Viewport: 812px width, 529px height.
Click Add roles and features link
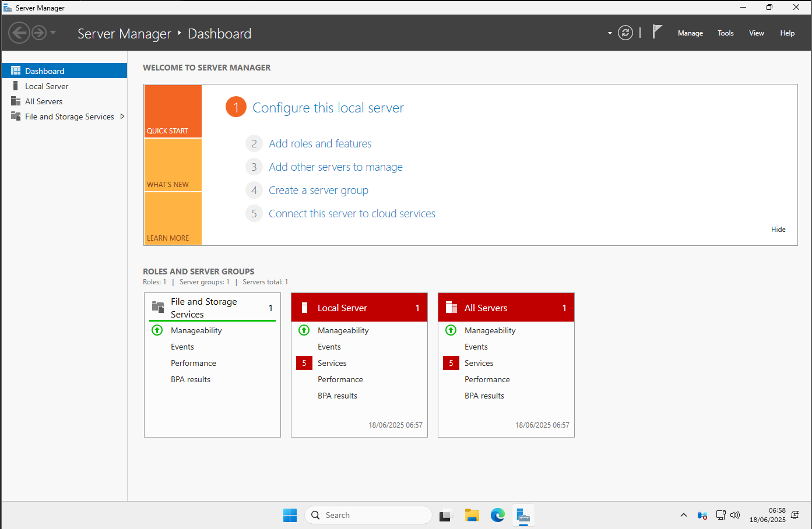320,143
